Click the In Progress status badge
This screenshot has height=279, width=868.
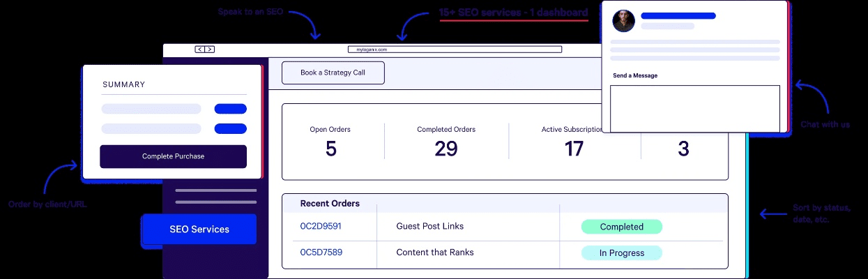point(621,253)
